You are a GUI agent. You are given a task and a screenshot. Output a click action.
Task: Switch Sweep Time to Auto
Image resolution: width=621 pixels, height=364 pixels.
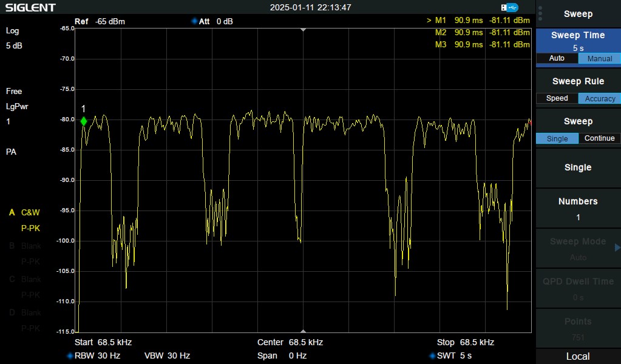[x=557, y=58]
